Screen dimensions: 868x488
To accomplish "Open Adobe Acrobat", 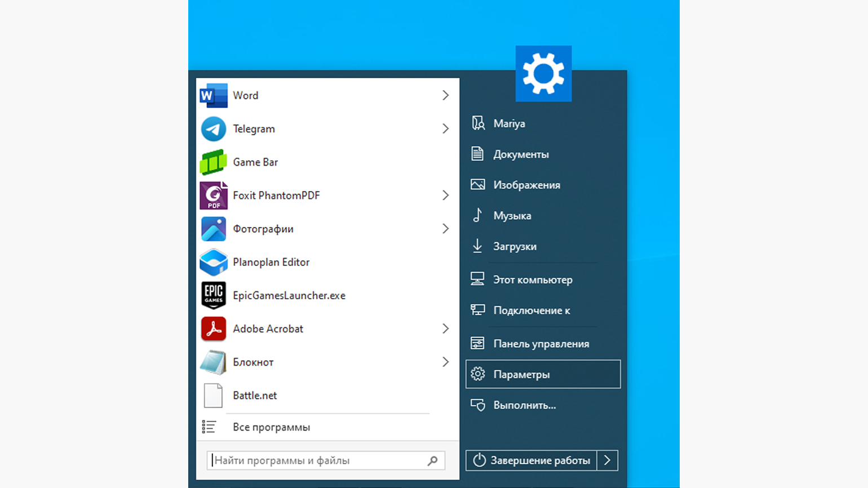I will (269, 329).
